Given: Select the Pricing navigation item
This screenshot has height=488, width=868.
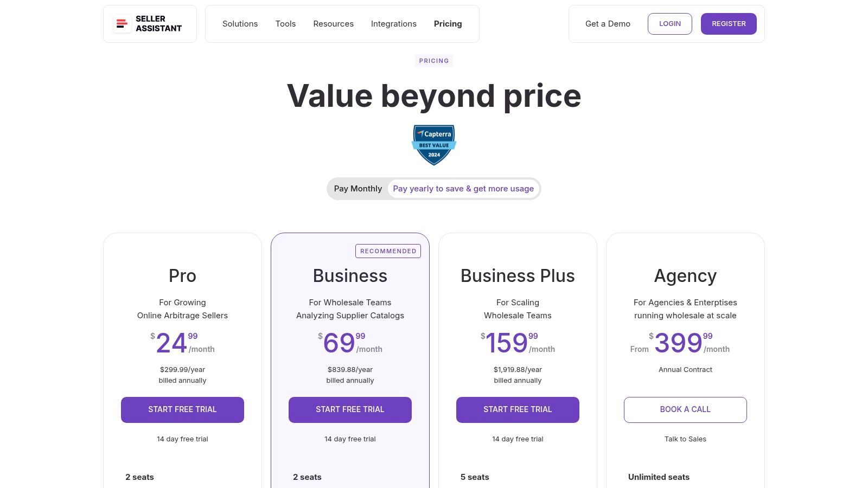Looking at the screenshot, I should (448, 24).
